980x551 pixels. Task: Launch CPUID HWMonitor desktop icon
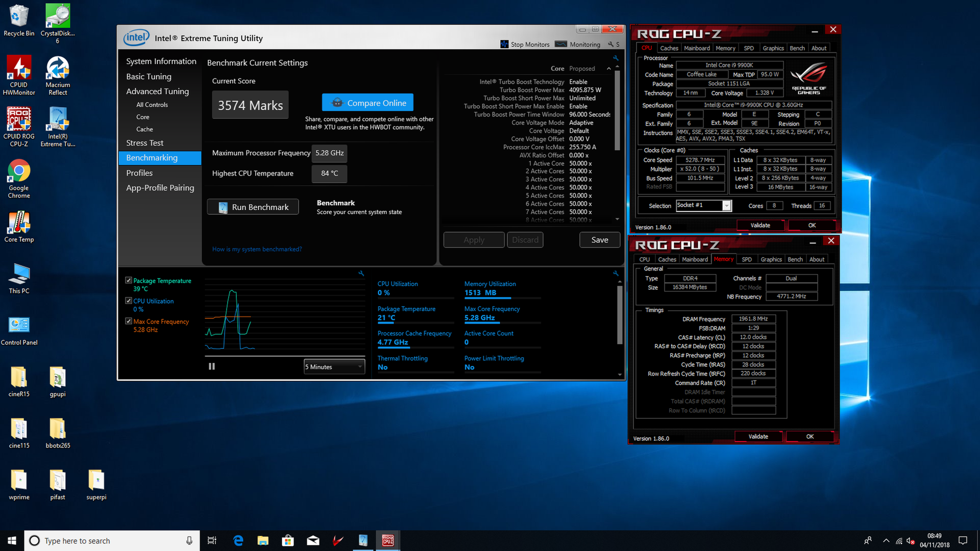tap(19, 75)
